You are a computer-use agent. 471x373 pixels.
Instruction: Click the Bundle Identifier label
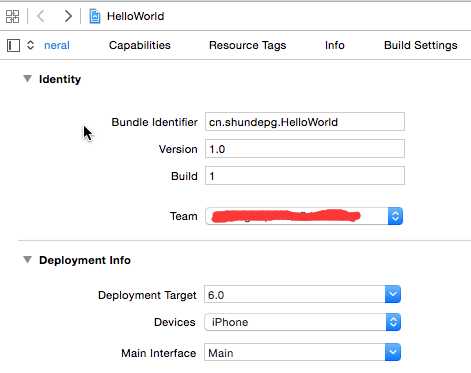click(154, 122)
